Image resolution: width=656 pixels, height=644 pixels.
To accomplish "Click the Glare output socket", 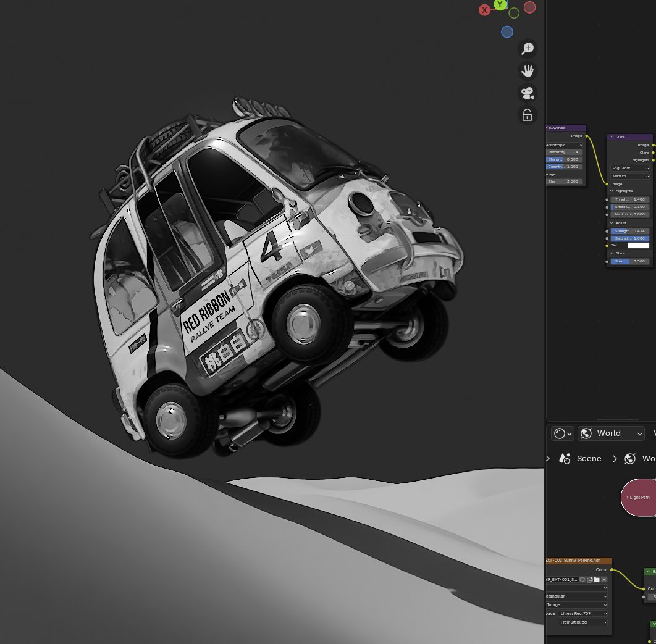I will click(x=653, y=153).
